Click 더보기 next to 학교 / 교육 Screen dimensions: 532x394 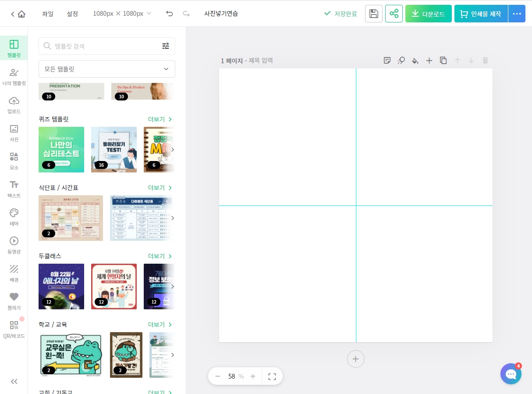click(160, 325)
